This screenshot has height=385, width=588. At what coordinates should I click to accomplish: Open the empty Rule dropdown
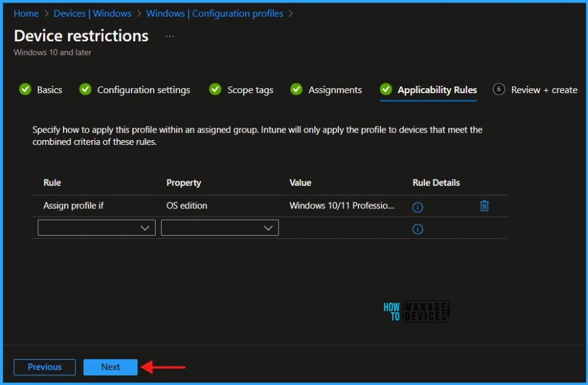96,228
